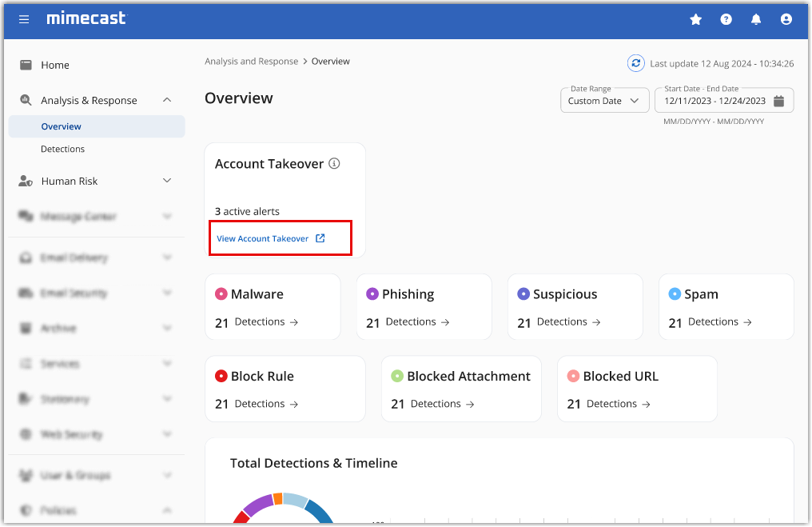
Task: Click the Analysis and Response breadcrumb
Action: click(x=251, y=62)
